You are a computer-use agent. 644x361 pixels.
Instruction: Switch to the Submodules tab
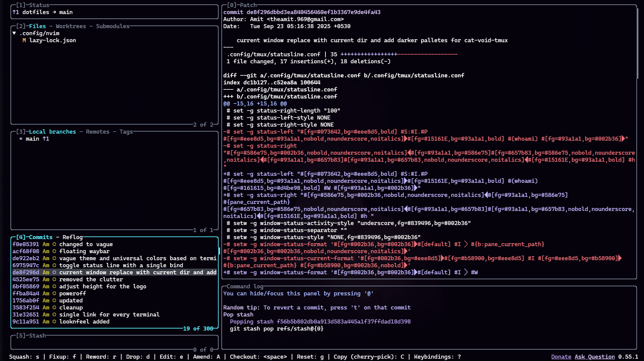[113, 26]
